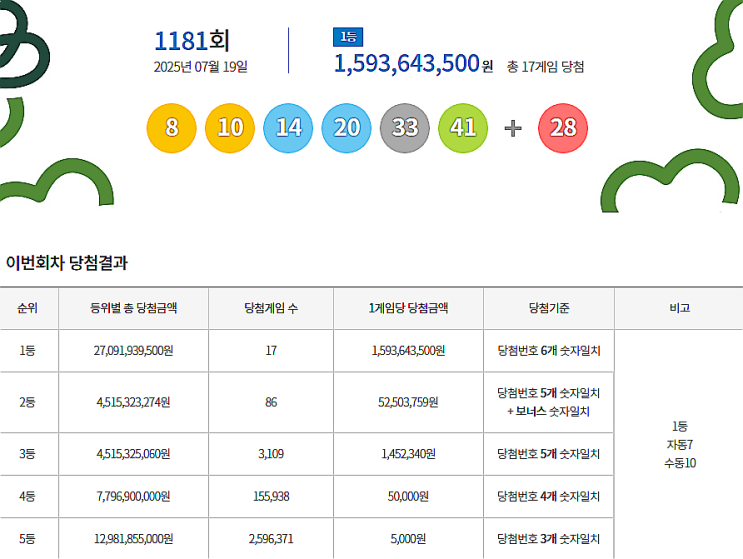Click the 자동7 note in the 비고 column
Image resolution: width=743 pixels, height=559 pixels.
click(680, 444)
